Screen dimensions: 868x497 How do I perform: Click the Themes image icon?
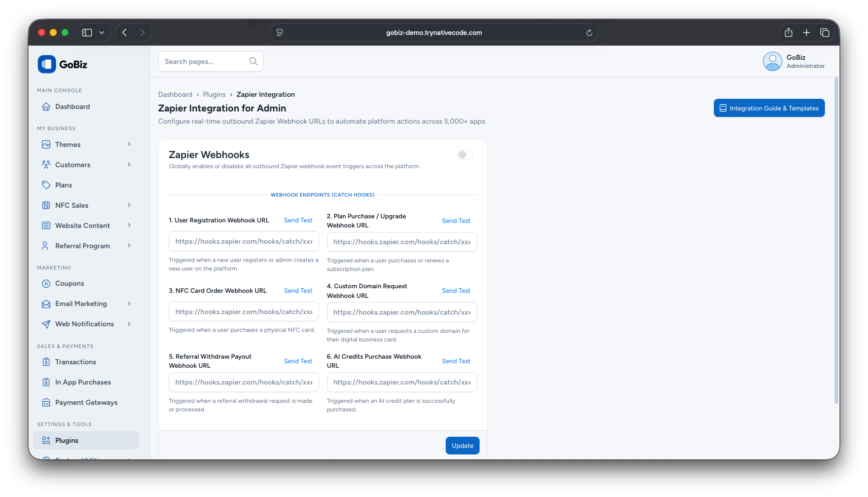46,144
